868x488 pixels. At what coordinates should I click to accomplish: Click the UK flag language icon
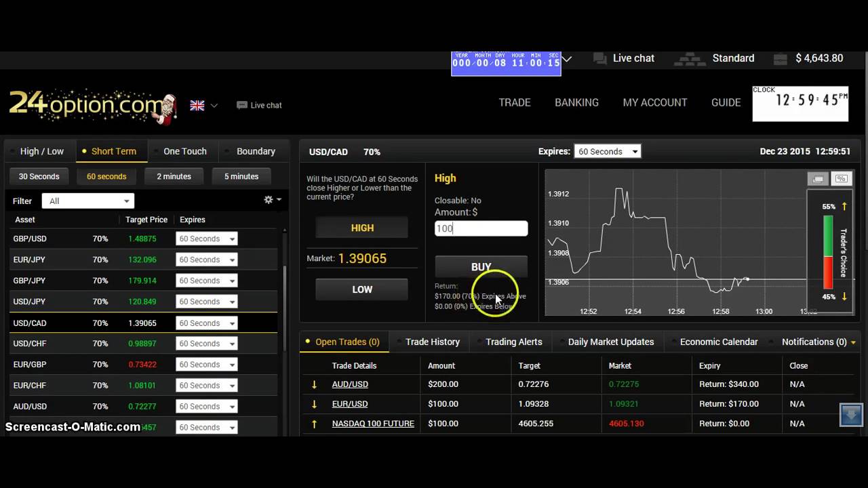pyautogui.click(x=197, y=105)
